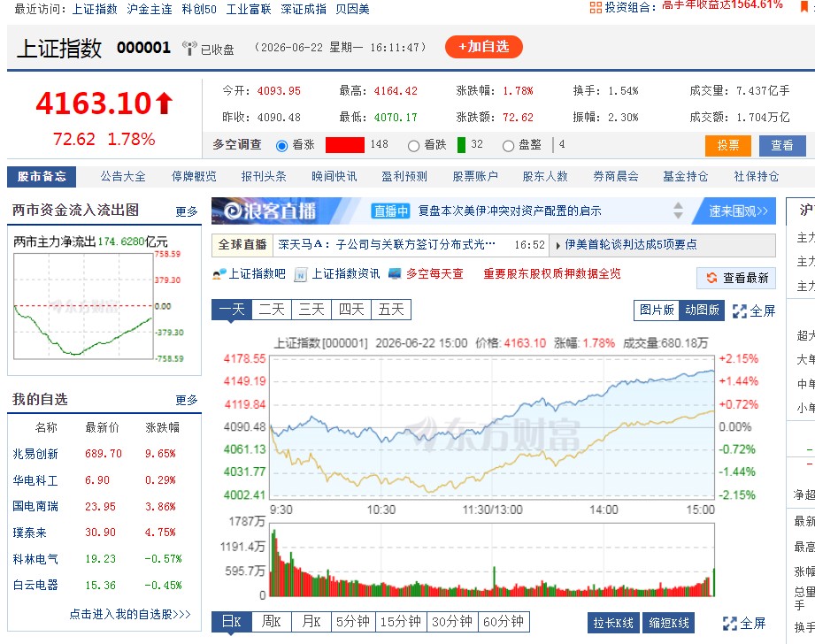
Task: Click the orange 投票 button
Action: point(728,146)
